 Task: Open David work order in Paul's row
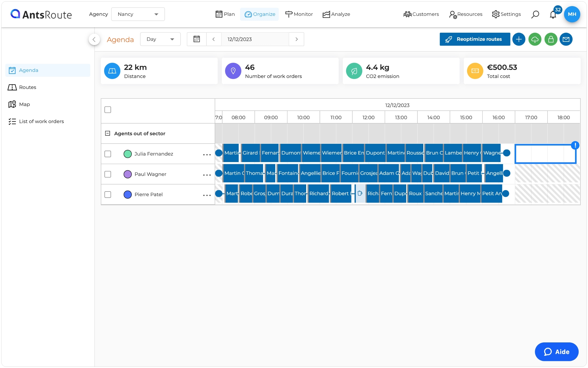coord(442,173)
